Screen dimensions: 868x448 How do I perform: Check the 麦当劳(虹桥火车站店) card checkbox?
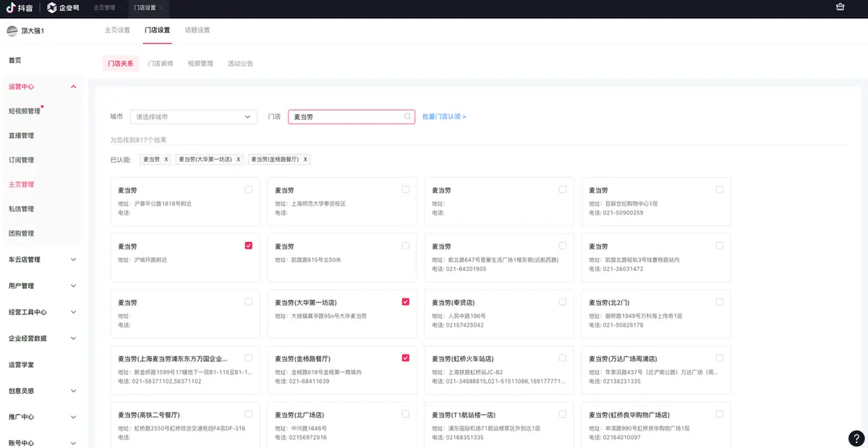coord(563,358)
